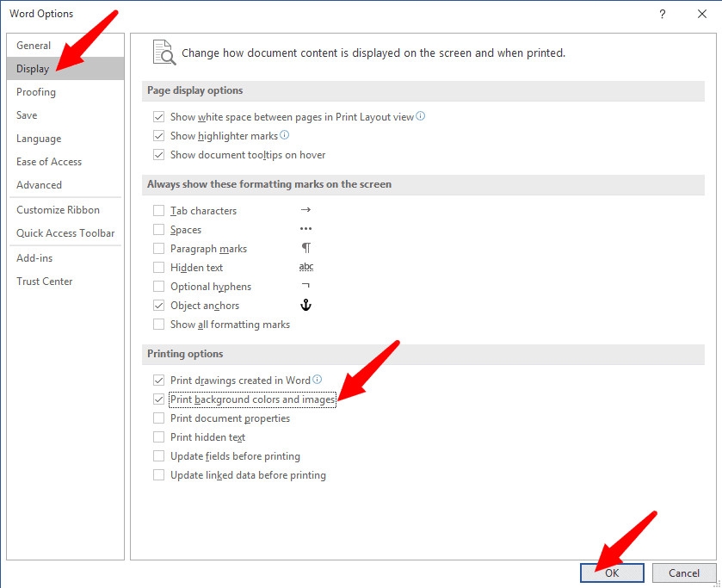Image resolution: width=722 pixels, height=588 pixels.
Task: Open the Trust Center section
Action: [x=44, y=282]
